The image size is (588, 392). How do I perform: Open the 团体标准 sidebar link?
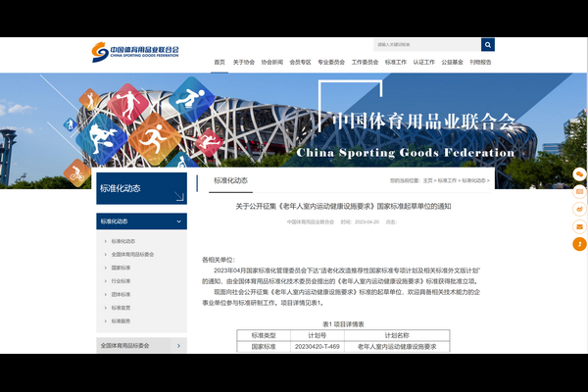pyautogui.click(x=121, y=294)
